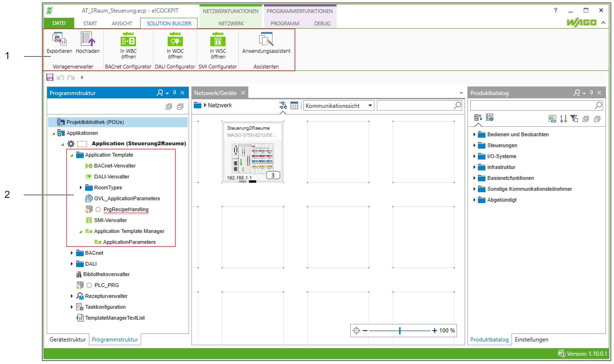Click the undo arrow in quick access toolbar

click(x=60, y=78)
